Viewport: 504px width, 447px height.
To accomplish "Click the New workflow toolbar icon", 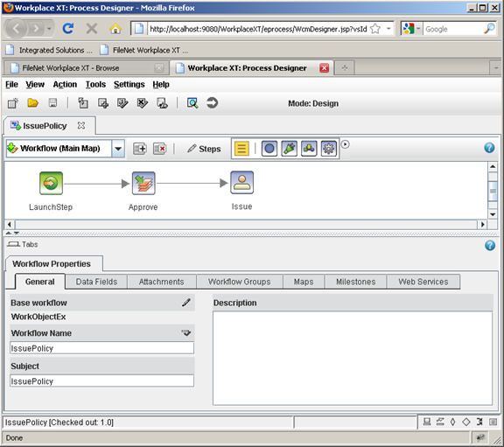I will point(13,103).
